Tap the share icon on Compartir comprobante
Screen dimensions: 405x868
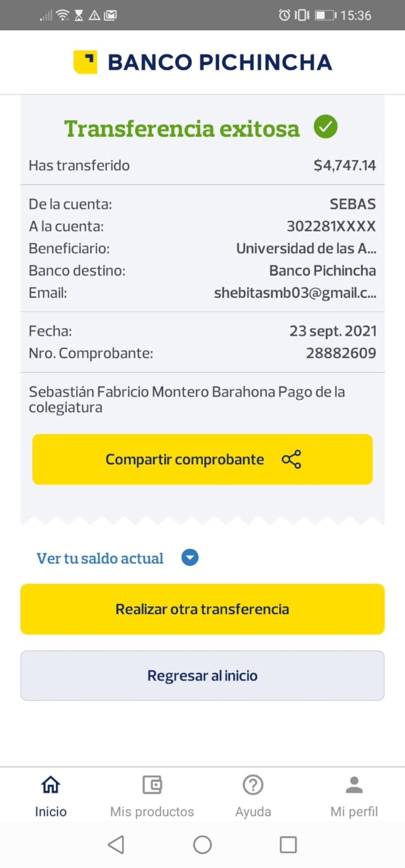pyautogui.click(x=291, y=459)
